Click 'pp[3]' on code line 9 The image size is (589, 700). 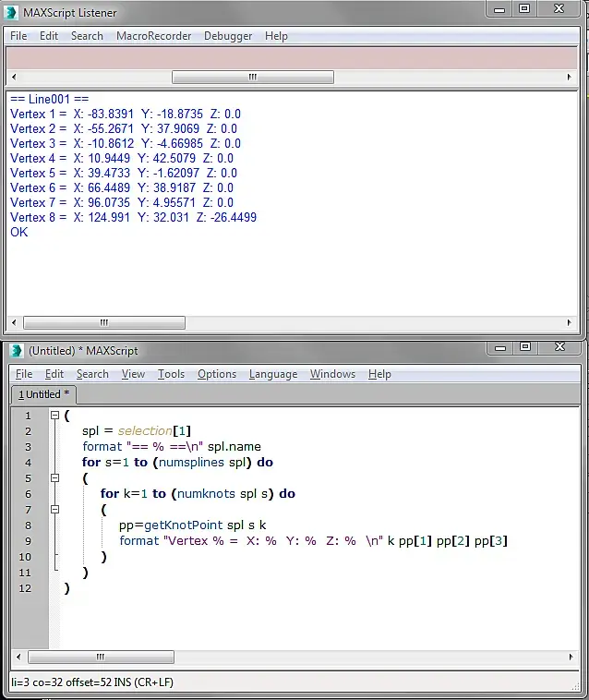pos(491,540)
